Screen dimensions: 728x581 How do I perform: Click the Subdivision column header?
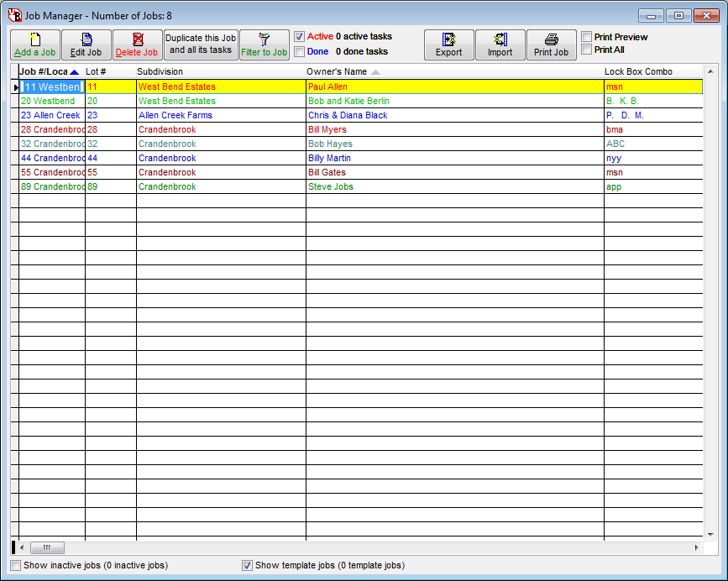point(160,71)
